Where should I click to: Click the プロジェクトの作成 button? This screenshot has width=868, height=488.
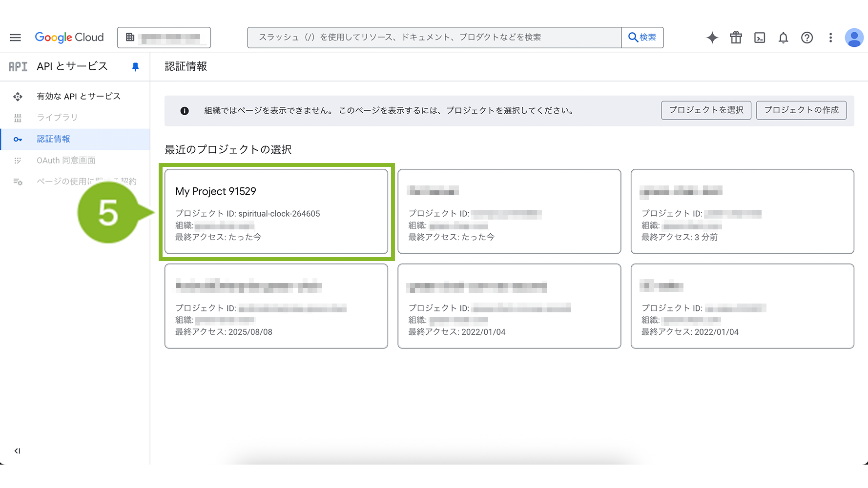point(801,110)
